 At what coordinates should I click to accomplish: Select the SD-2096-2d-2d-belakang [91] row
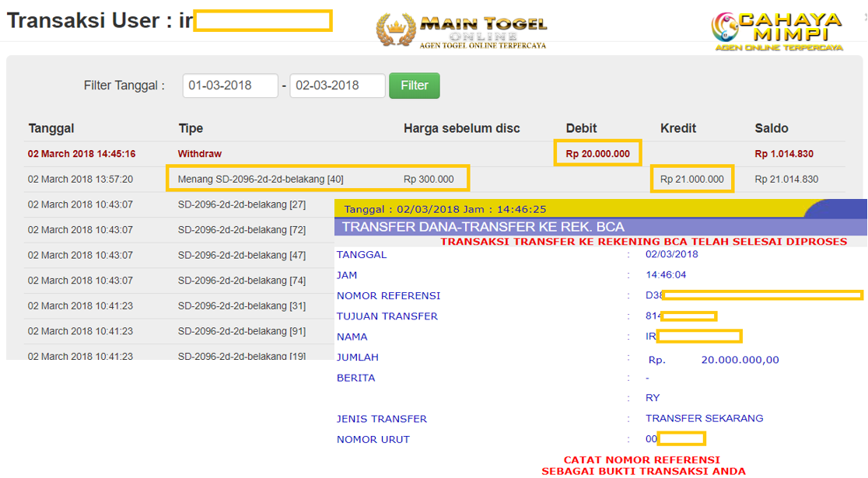[x=241, y=330]
